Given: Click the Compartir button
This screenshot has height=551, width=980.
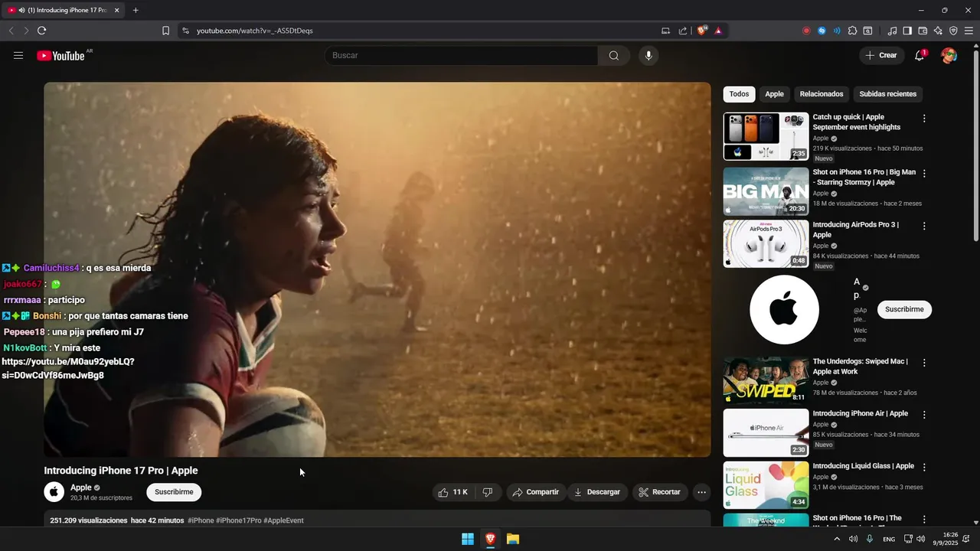Looking at the screenshot, I should 536,492.
